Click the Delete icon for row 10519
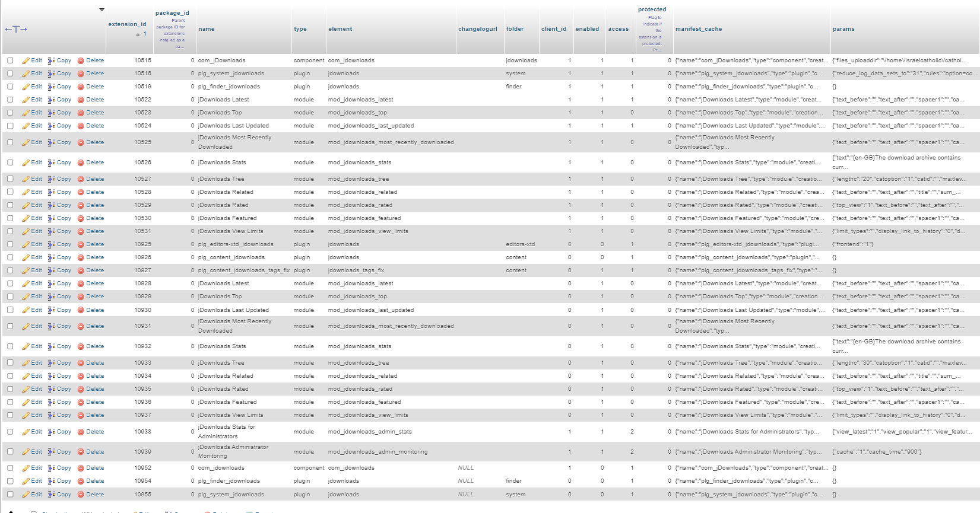The height and width of the screenshot is (513, 980). [x=81, y=87]
